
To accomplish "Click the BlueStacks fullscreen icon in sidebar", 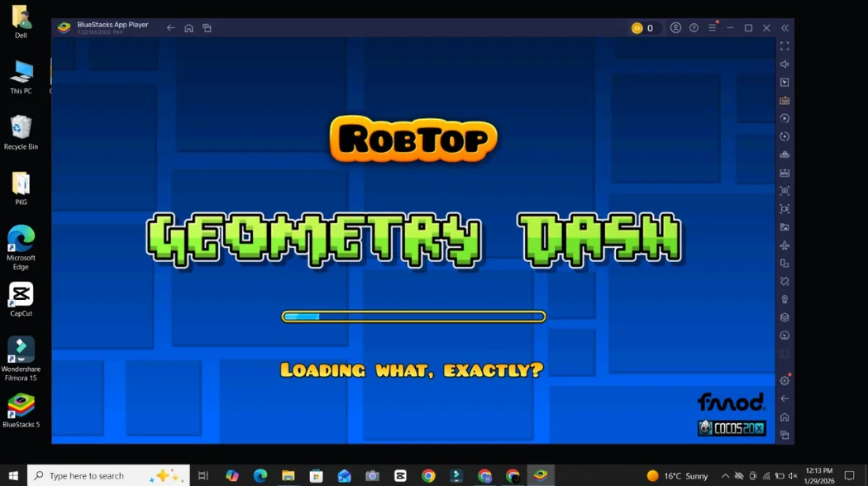I will pyautogui.click(x=785, y=46).
